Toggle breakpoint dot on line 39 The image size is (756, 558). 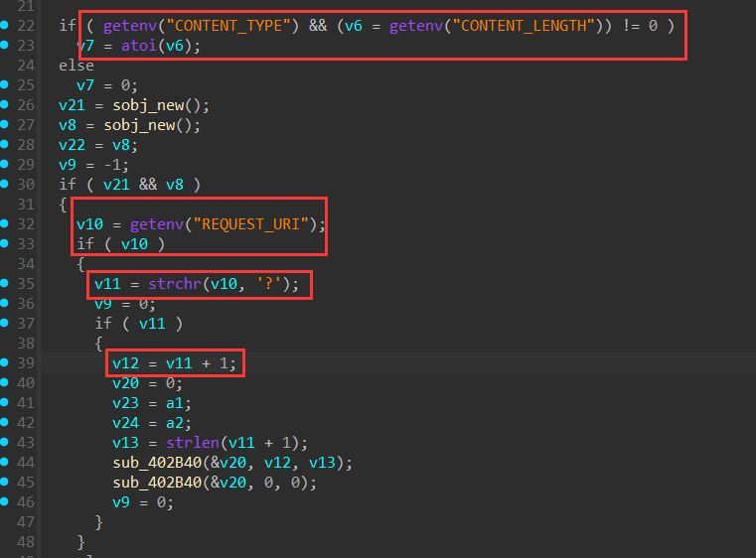pos(4,362)
